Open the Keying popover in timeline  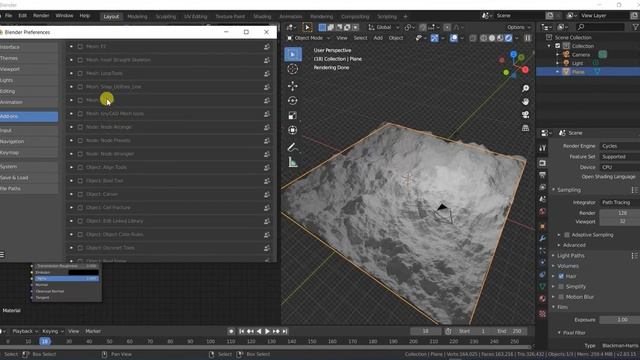[x=52, y=331]
